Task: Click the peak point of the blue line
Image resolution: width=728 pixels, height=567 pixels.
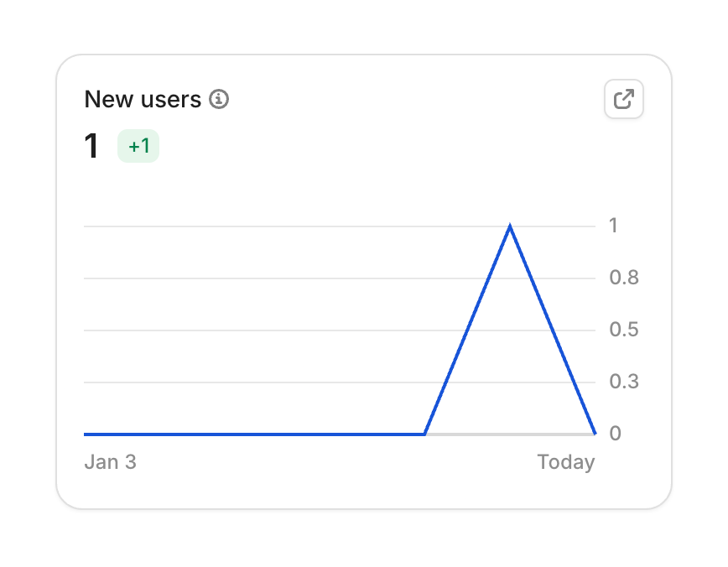Action: coord(510,226)
